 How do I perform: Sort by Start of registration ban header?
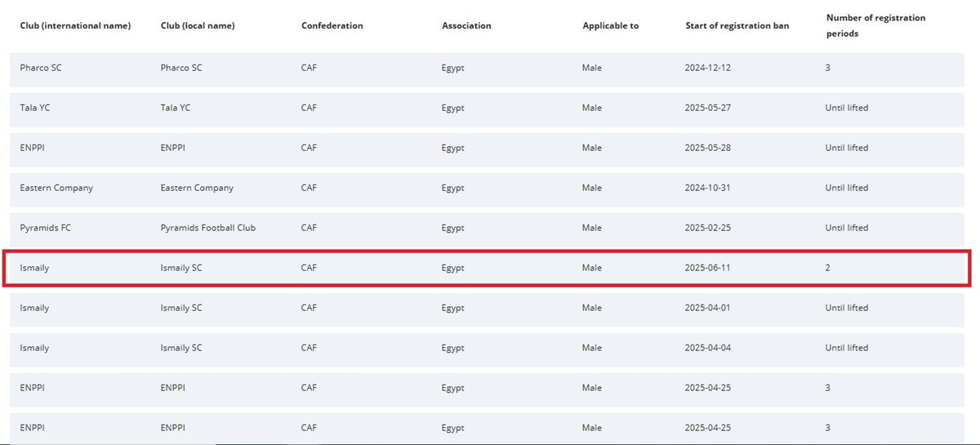[x=737, y=25]
